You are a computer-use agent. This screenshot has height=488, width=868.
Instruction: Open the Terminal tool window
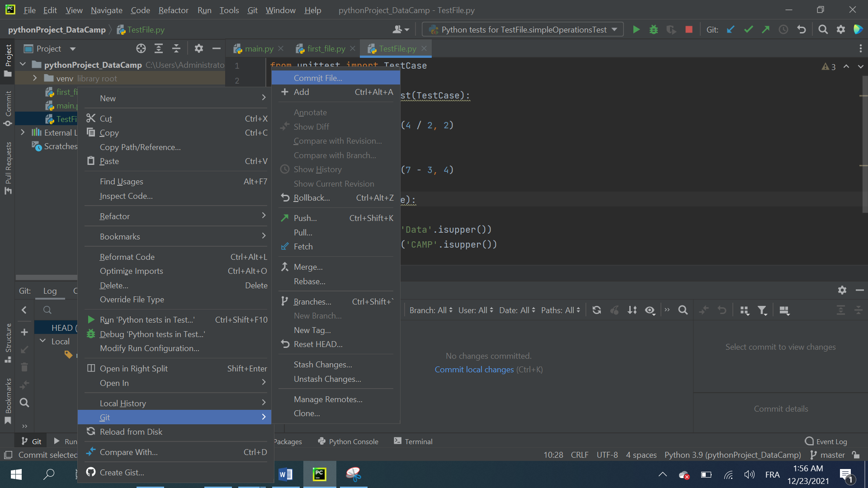(x=413, y=441)
